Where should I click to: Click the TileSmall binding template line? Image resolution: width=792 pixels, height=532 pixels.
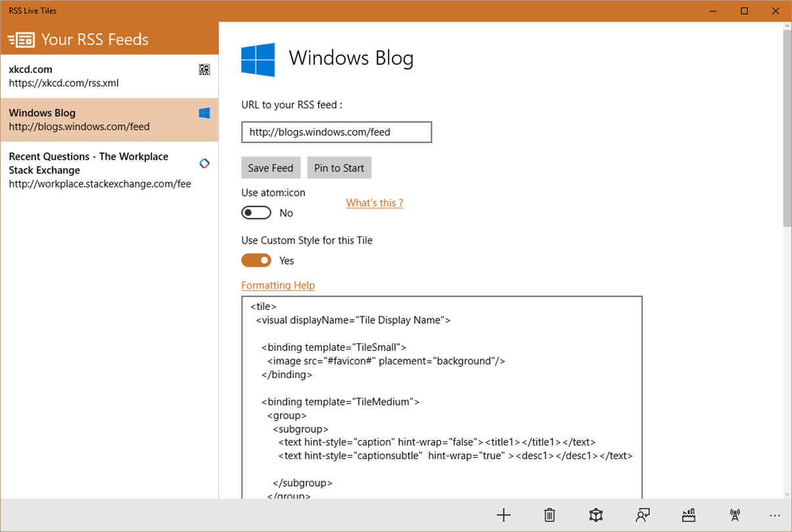(334, 347)
